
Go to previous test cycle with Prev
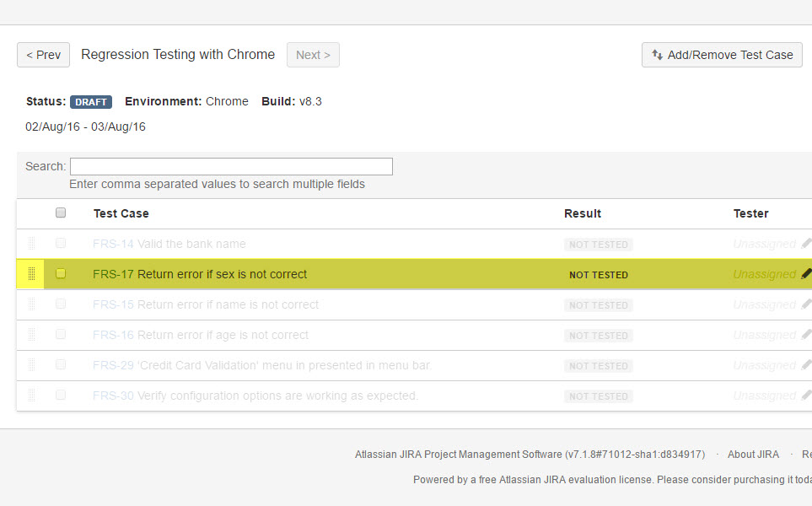coord(43,55)
